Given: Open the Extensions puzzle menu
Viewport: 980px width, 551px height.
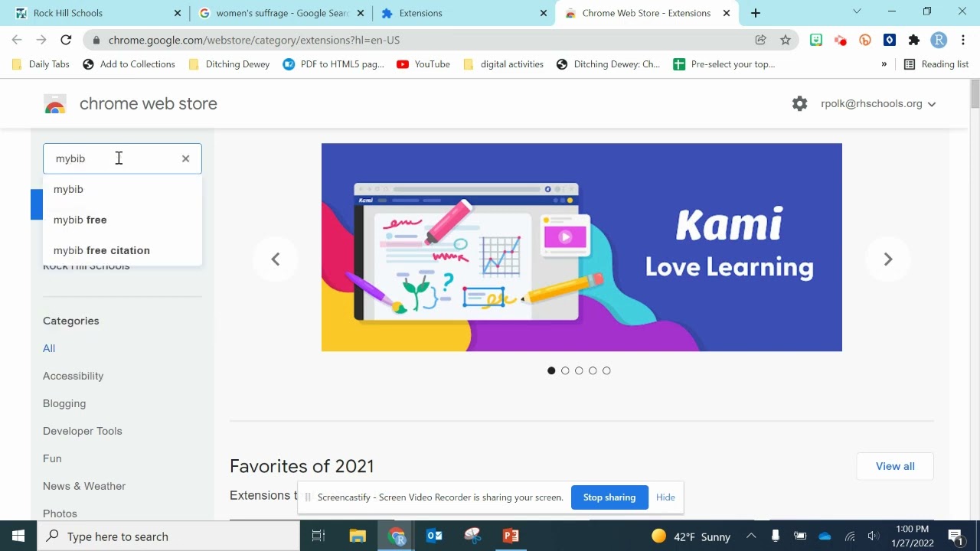Looking at the screenshot, I should (x=914, y=40).
